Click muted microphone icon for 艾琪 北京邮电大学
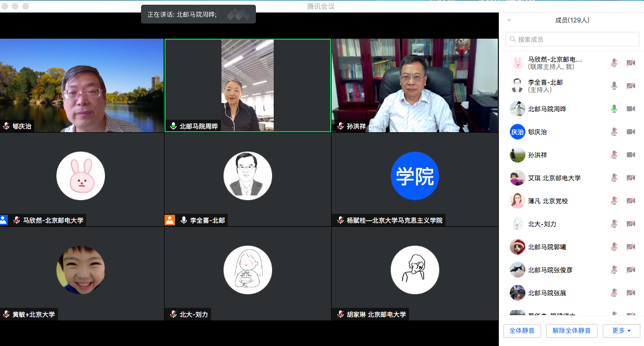 [614, 178]
